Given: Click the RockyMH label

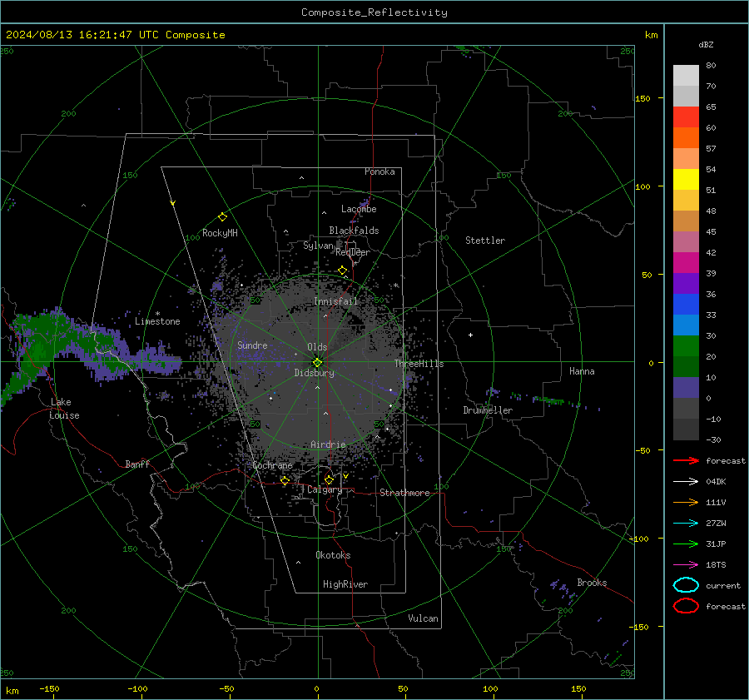Looking at the screenshot, I should [x=220, y=233].
